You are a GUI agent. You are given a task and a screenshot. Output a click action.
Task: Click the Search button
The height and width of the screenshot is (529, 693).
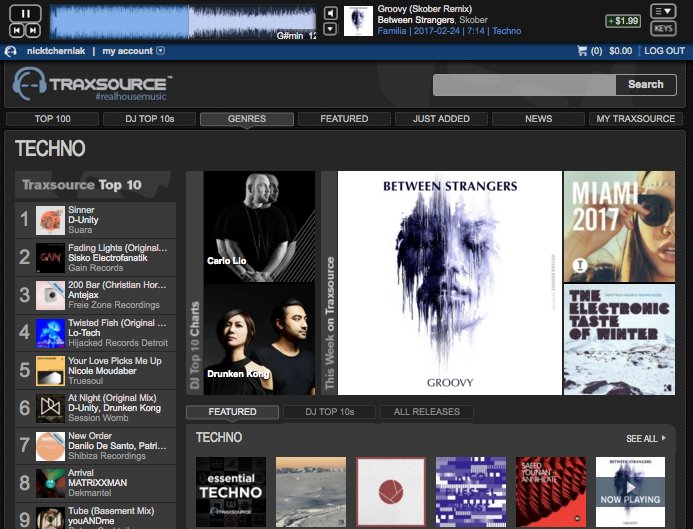(646, 84)
